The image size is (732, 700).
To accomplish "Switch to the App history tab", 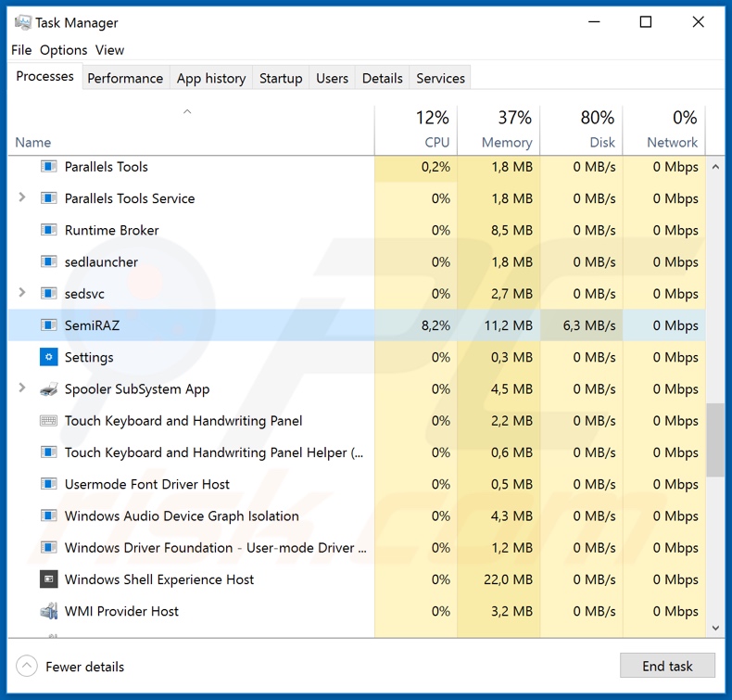I will coord(211,78).
